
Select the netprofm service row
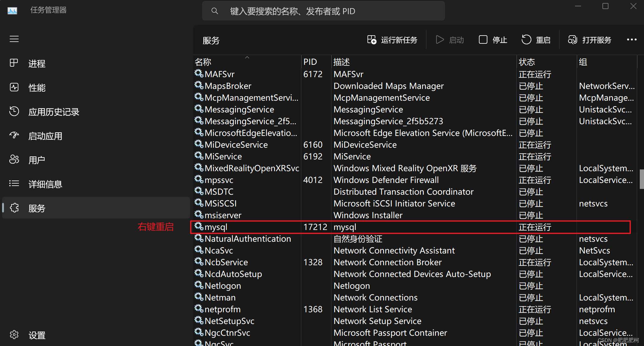(415, 309)
